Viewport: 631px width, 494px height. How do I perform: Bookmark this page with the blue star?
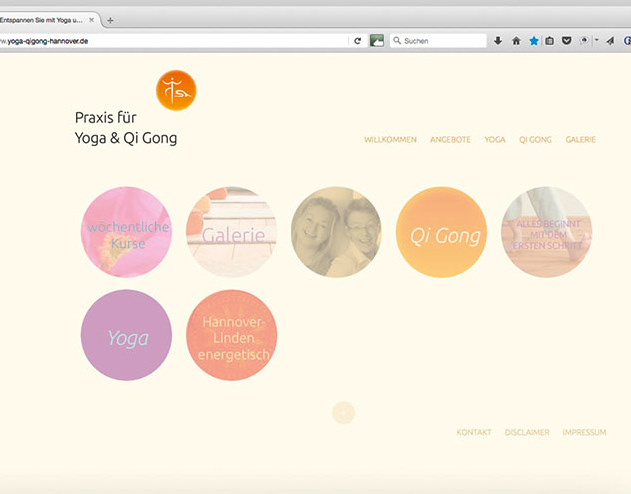point(534,41)
